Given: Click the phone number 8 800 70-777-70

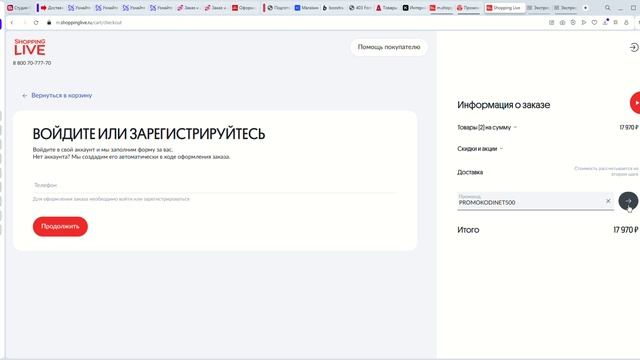Looking at the screenshot, I should pyautogui.click(x=32, y=63).
